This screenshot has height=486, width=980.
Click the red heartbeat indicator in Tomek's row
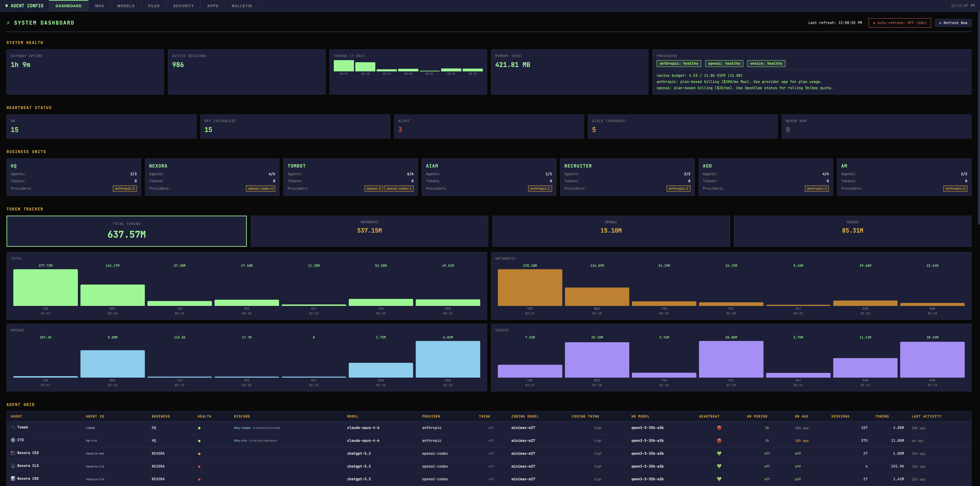(x=719, y=428)
